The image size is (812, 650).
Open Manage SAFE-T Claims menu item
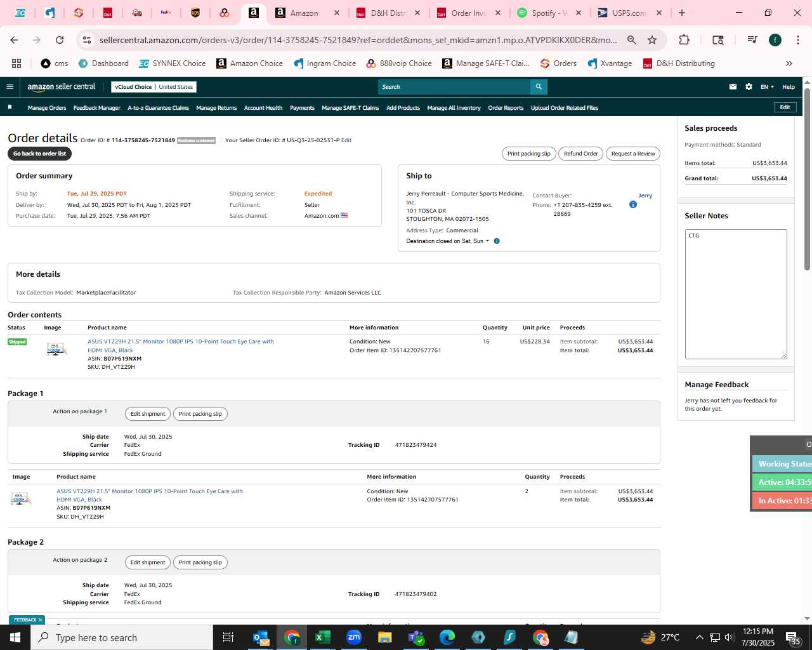(x=350, y=108)
